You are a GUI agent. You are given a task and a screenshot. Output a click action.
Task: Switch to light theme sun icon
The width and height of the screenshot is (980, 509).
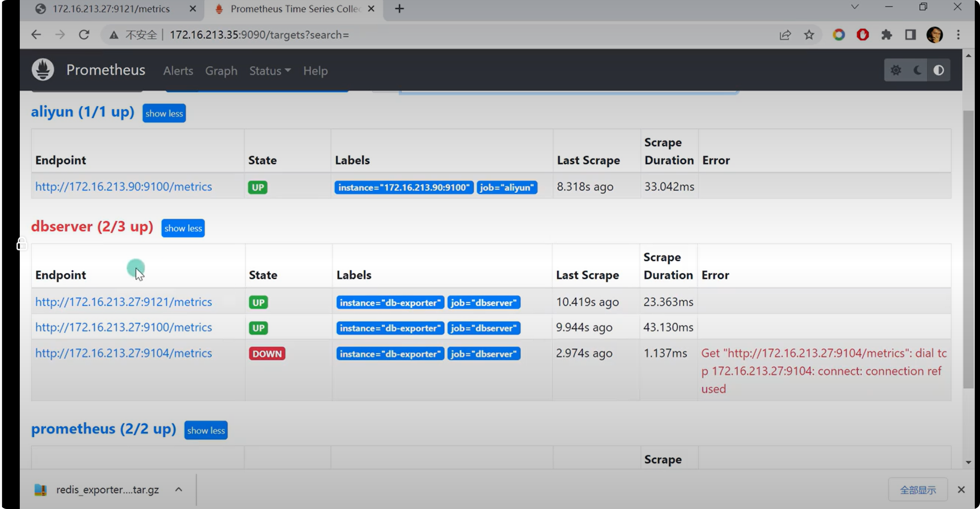896,70
